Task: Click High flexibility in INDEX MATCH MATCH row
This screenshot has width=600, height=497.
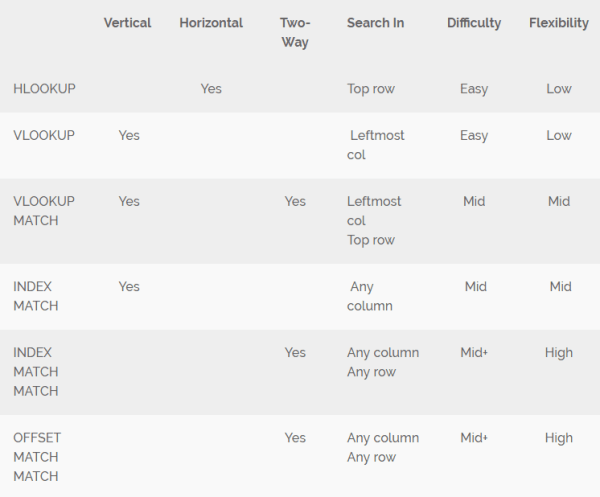Action: pos(559,352)
